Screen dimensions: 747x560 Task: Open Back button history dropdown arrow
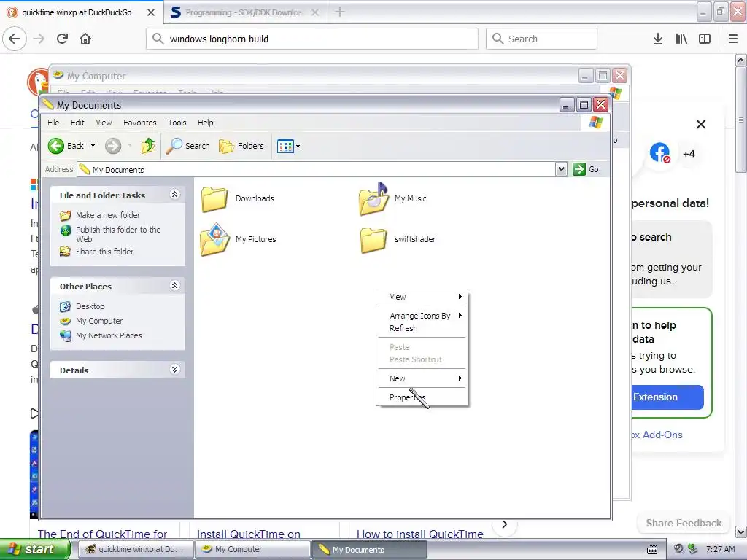point(93,146)
